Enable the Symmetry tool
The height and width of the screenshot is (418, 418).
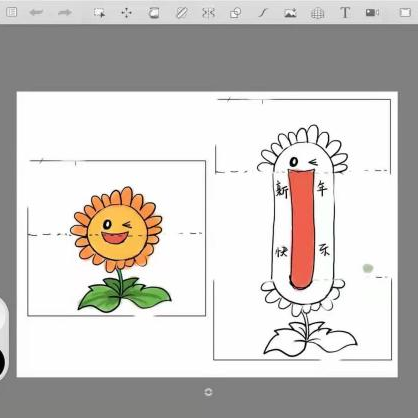(x=208, y=13)
